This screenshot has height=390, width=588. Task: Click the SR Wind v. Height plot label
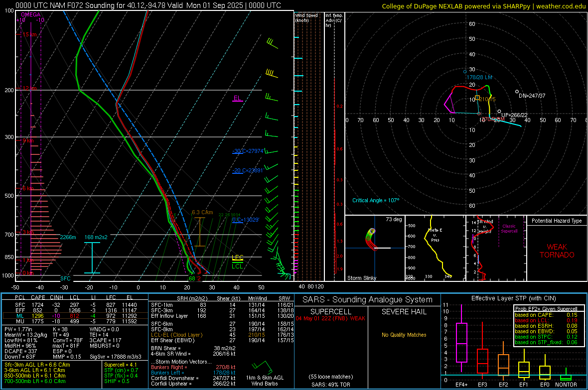(485, 227)
